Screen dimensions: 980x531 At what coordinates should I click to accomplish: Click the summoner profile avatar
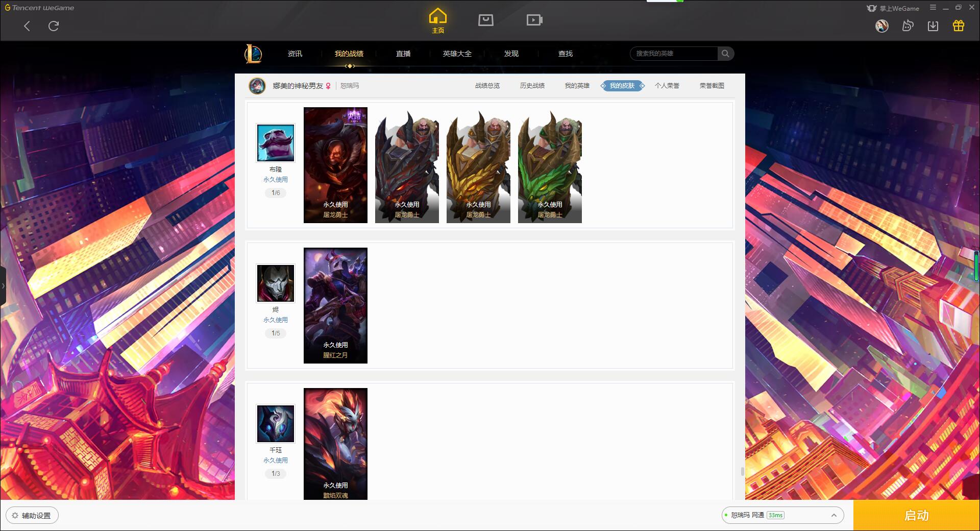tap(257, 86)
